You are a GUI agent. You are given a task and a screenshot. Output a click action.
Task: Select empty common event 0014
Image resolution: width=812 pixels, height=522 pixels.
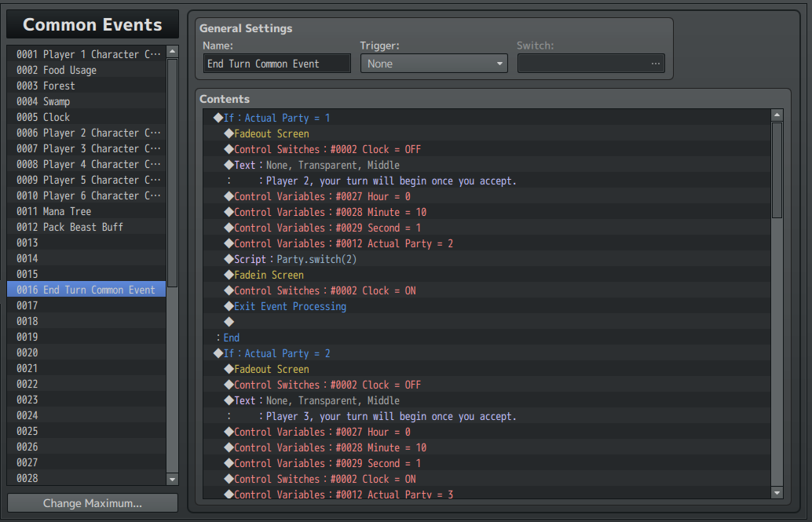86,258
